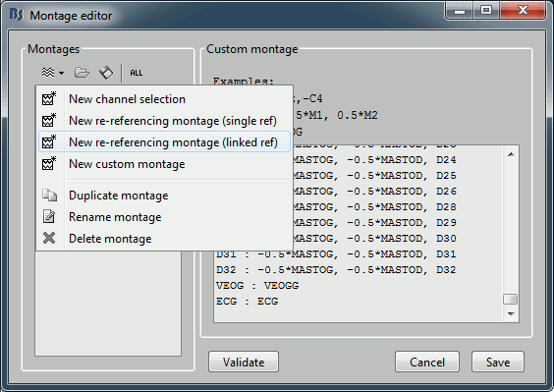Click the montage line ending in D29

(x=374, y=223)
